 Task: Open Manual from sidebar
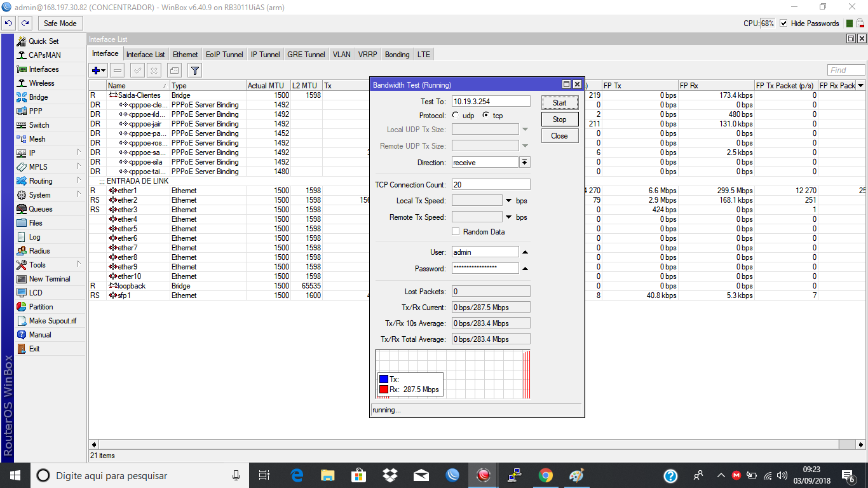point(40,334)
